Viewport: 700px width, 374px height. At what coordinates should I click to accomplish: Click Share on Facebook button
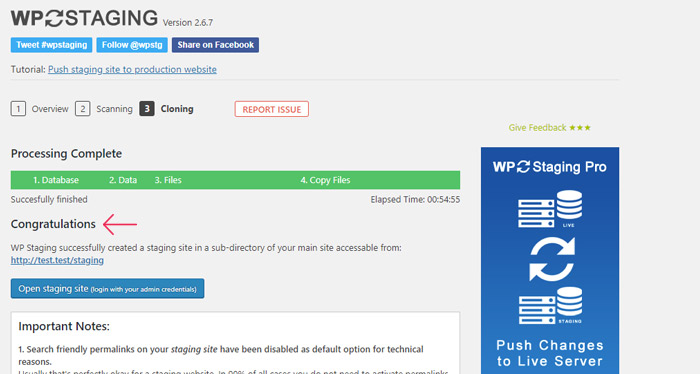tap(216, 45)
